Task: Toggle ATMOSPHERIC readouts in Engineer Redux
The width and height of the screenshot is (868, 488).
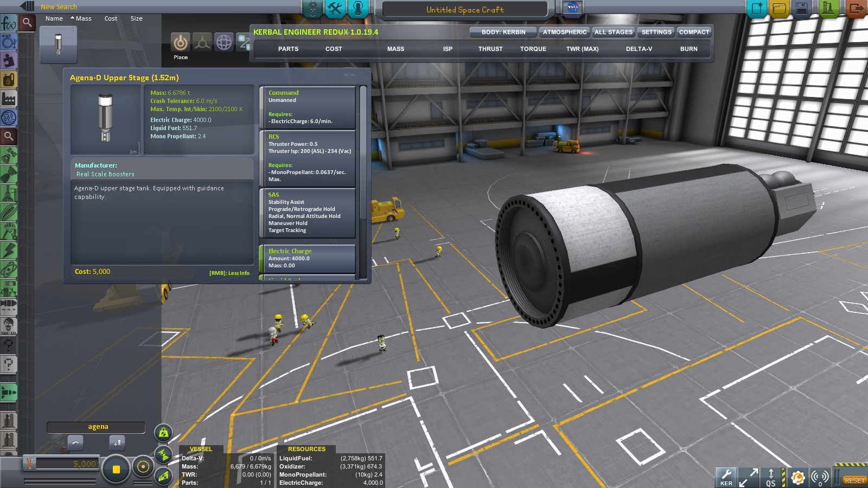Action: 564,32
